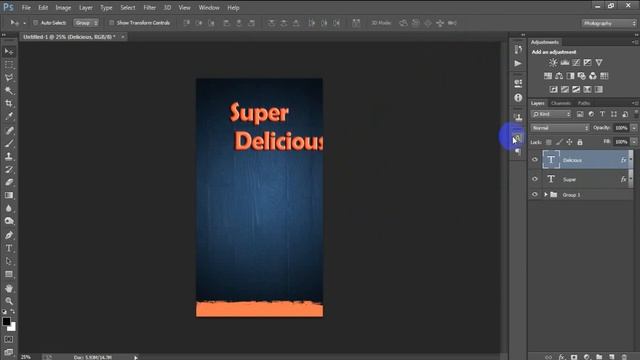Select the Brush tool

[9, 143]
